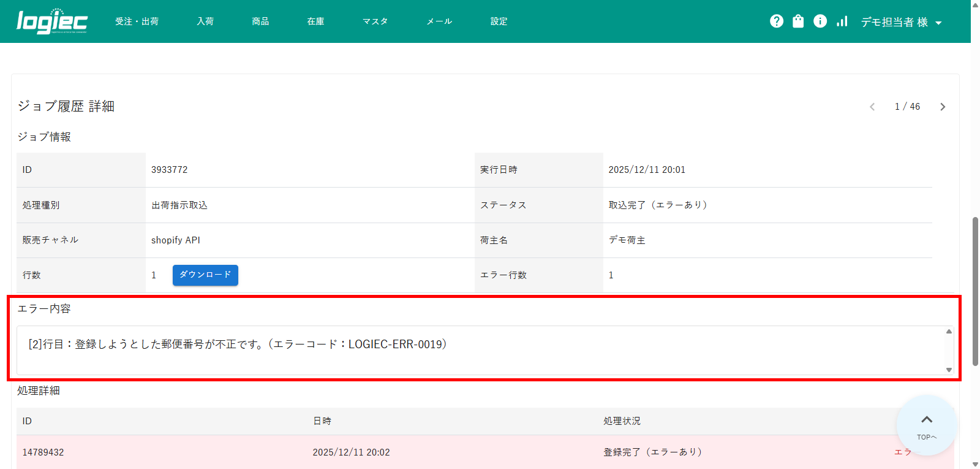
Task: Open the 商品 menu
Action: 260,21
